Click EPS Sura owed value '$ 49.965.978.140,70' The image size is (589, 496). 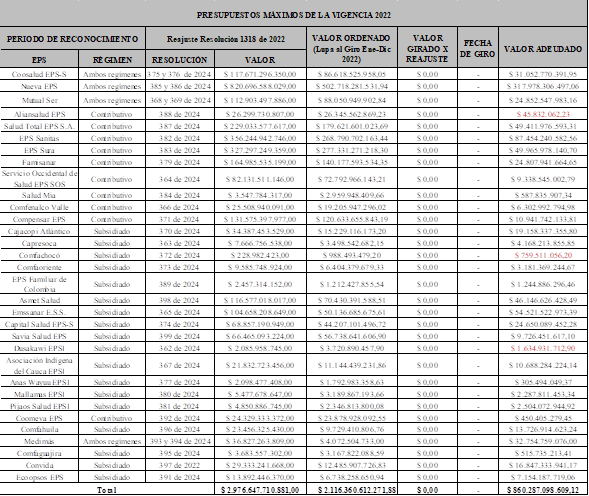point(543,150)
